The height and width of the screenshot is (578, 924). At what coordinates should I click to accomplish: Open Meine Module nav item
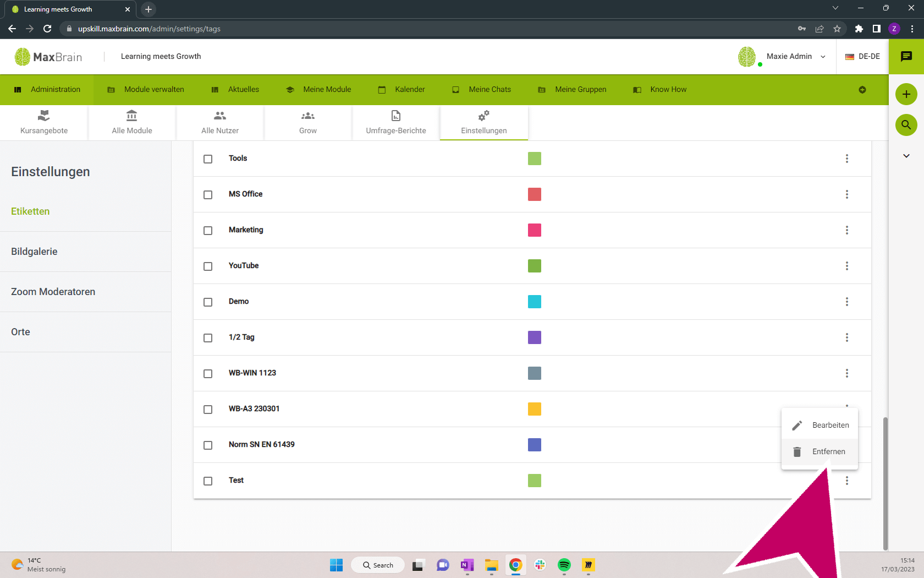click(318, 90)
